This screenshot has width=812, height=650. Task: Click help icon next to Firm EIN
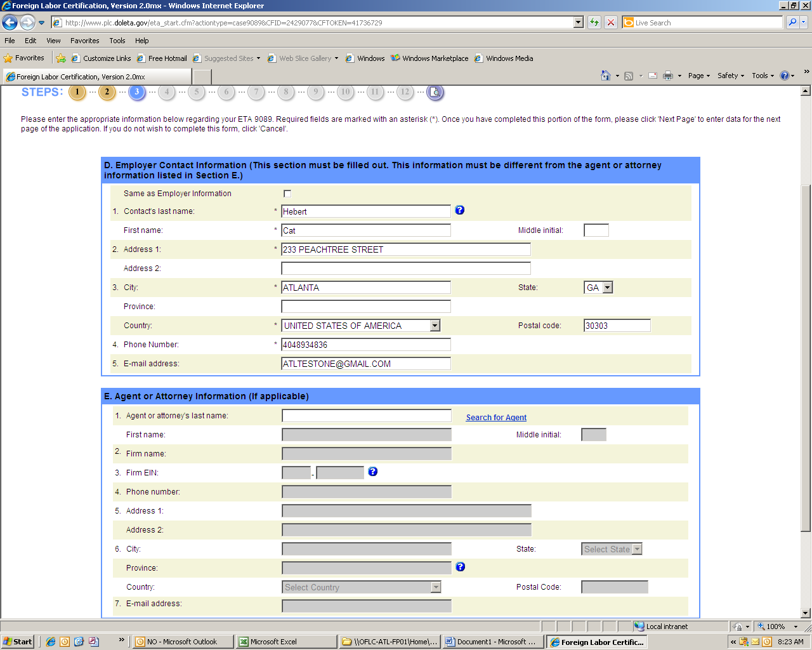(373, 472)
